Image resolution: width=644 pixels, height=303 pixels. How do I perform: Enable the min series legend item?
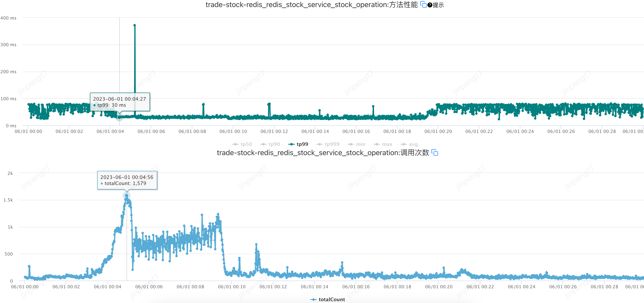pyautogui.click(x=360, y=144)
